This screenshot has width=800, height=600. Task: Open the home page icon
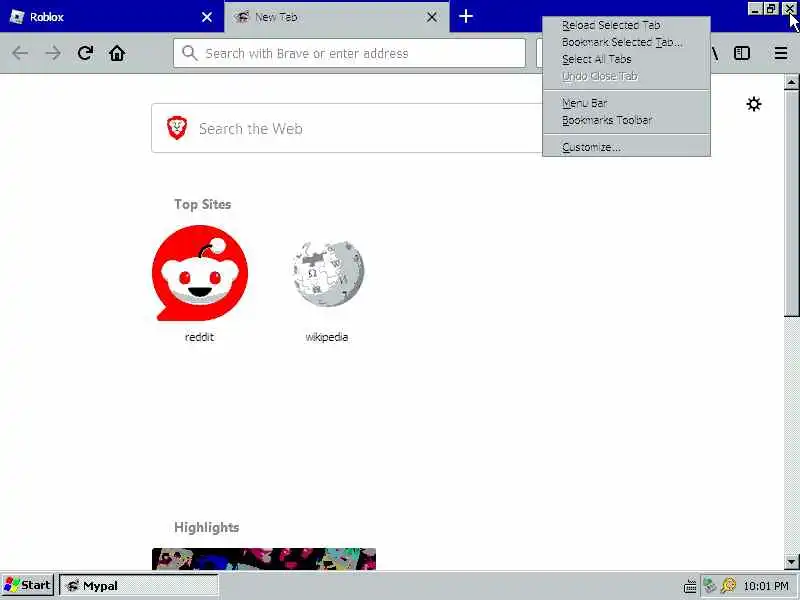pyautogui.click(x=117, y=53)
